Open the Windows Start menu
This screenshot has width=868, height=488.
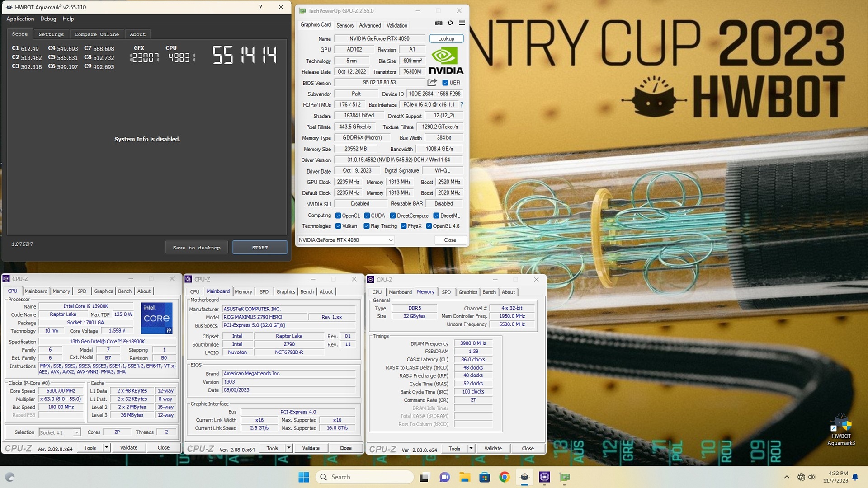point(304,477)
